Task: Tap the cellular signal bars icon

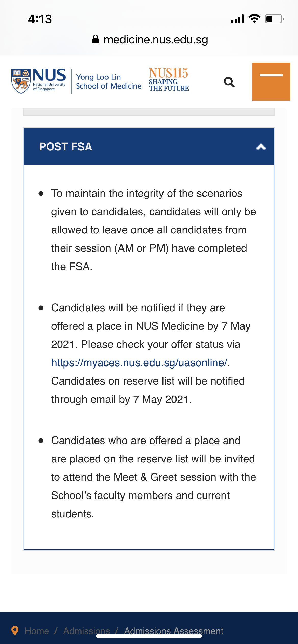Action: 237,19
